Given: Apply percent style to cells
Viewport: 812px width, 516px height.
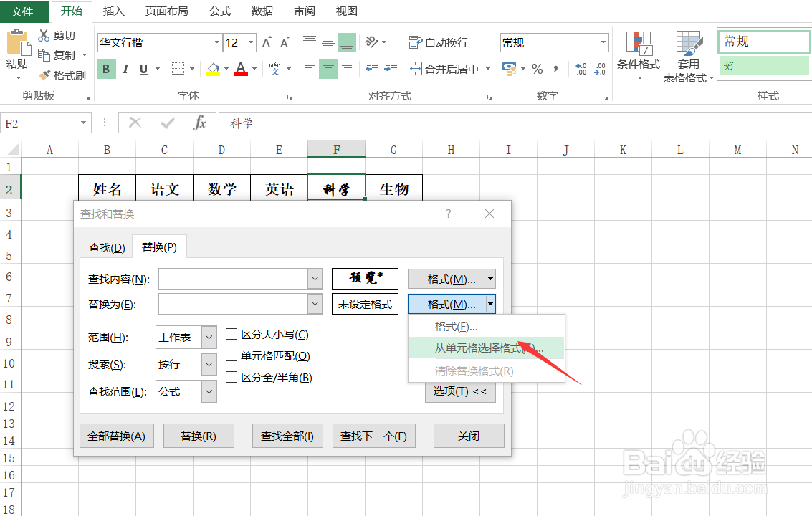Looking at the screenshot, I should pos(535,68).
